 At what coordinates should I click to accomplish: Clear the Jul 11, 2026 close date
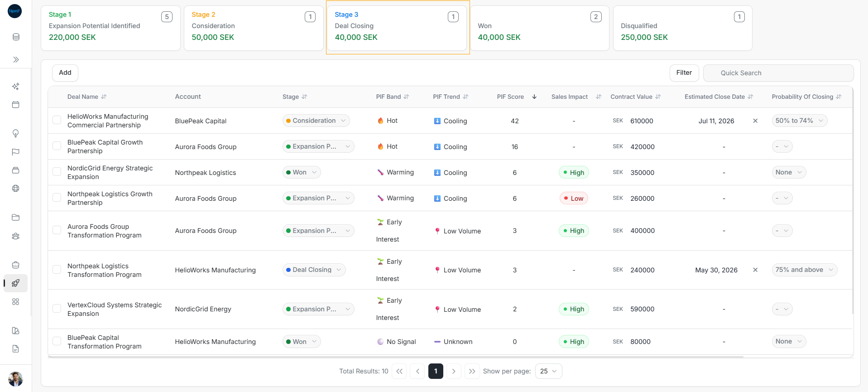pos(755,121)
